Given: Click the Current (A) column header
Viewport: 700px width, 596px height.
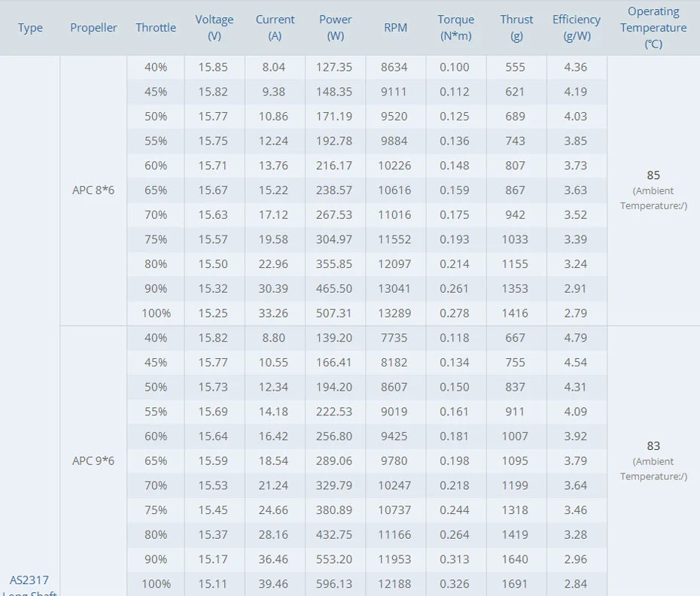Looking at the screenshot, I should 275,28.
